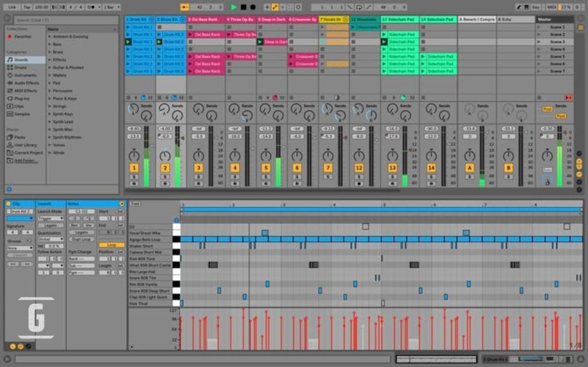Solo track 12 with S button
The image size is (588, 367).
click(x=359, y=177)
